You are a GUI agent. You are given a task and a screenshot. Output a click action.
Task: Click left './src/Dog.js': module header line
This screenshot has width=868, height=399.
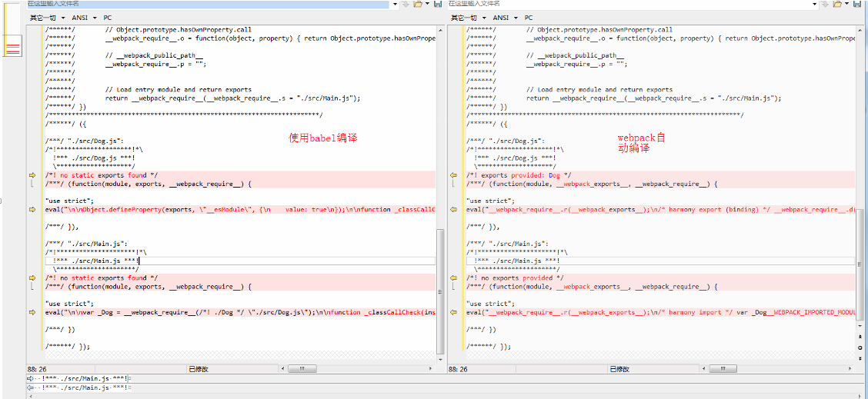(85, 141)
